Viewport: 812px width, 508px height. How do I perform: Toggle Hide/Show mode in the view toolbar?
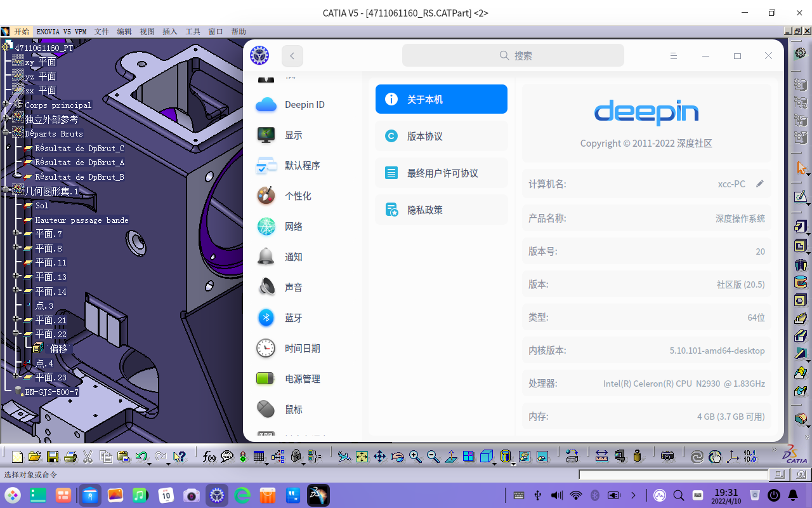525,456
